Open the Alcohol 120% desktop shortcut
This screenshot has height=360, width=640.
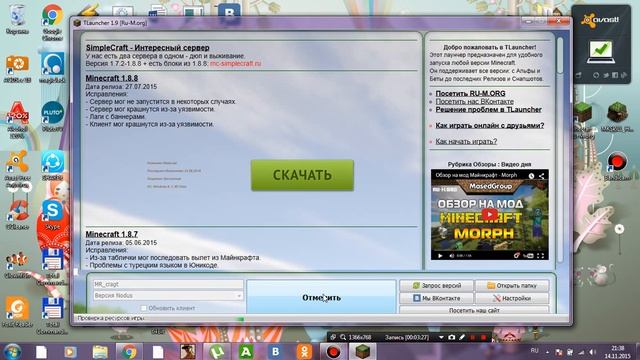pyautogui.click(x=17, y=118)
